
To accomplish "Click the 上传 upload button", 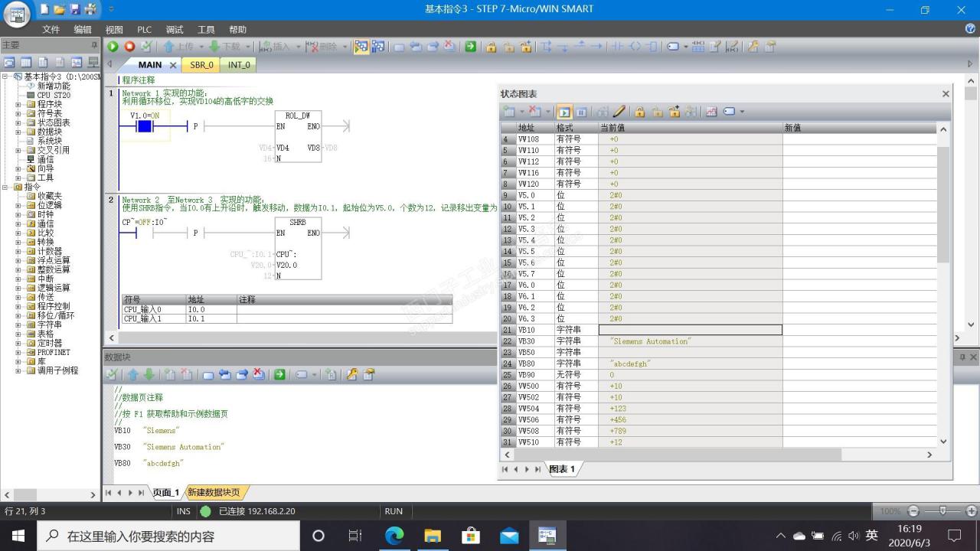I will pos(178,47).
